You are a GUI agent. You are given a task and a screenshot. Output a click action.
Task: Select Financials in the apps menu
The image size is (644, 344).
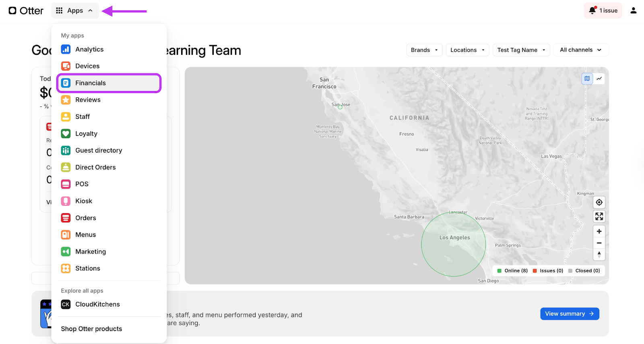click(109, 83)
